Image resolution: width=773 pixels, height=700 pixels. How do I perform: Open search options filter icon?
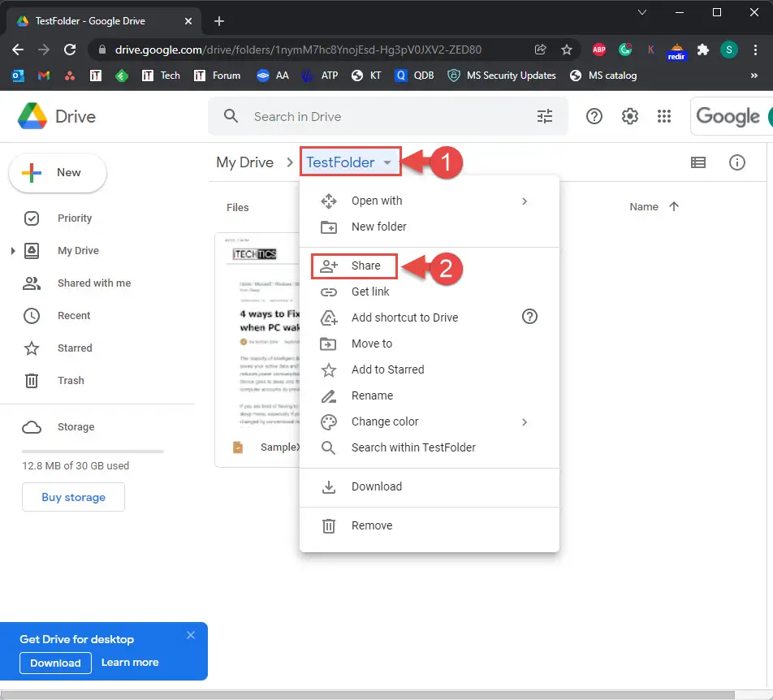tap(544, 116)
